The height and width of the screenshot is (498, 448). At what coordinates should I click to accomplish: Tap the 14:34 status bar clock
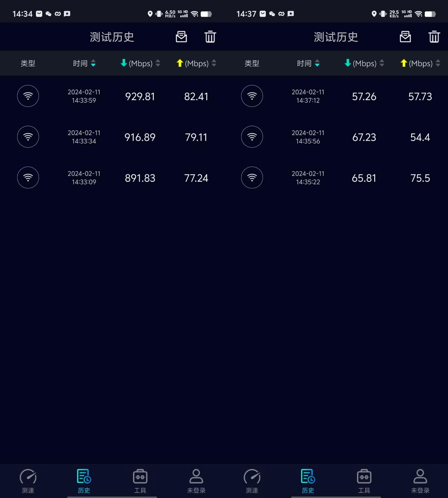[x=22, y=14]
